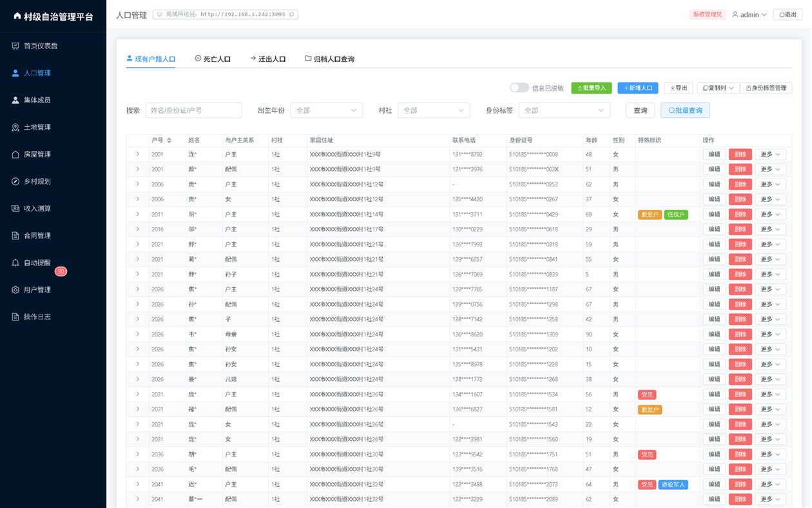Screen dimensions: 812x508
Task: Switch to the 迁出人口 tab
Action: 268,59
